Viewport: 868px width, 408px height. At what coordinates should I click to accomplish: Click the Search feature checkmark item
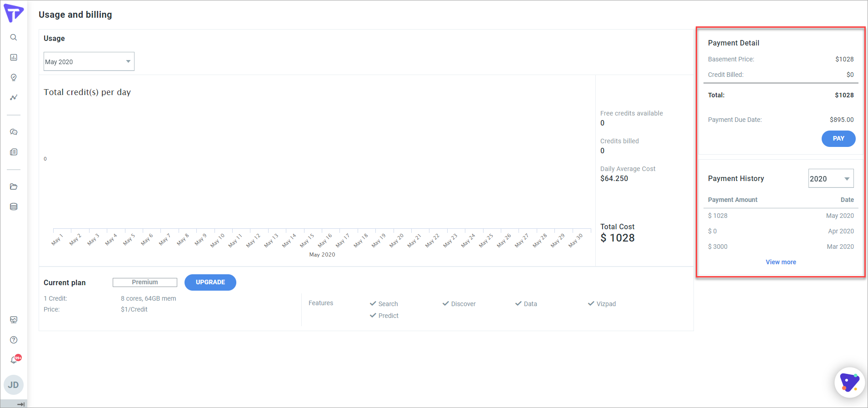tap(384, 304)
